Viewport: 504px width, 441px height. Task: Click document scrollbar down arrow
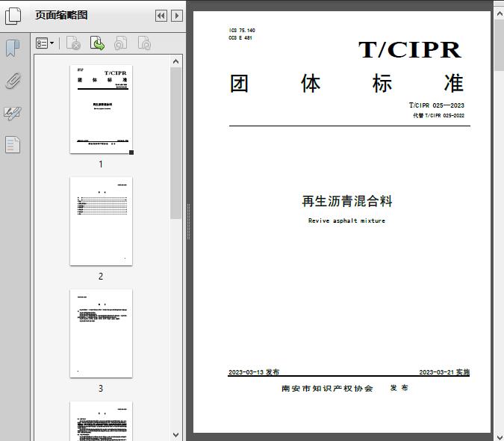pos(500,437)
